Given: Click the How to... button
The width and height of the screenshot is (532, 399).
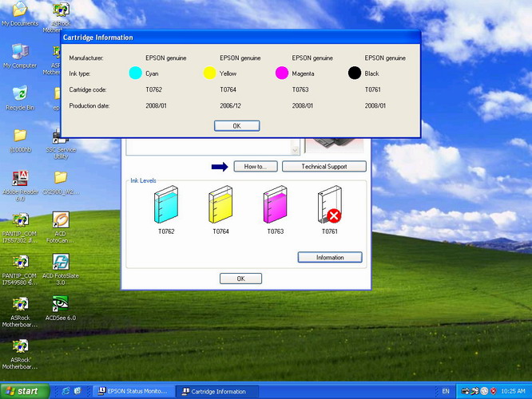Looking at the screenshot, I should coord(255,167).
